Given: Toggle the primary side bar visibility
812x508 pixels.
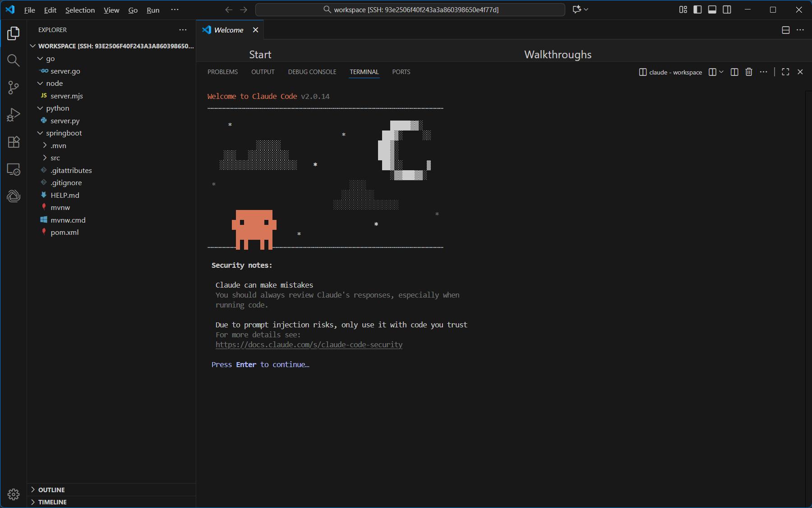Looking at the screenshot, I should coord(697,9).
